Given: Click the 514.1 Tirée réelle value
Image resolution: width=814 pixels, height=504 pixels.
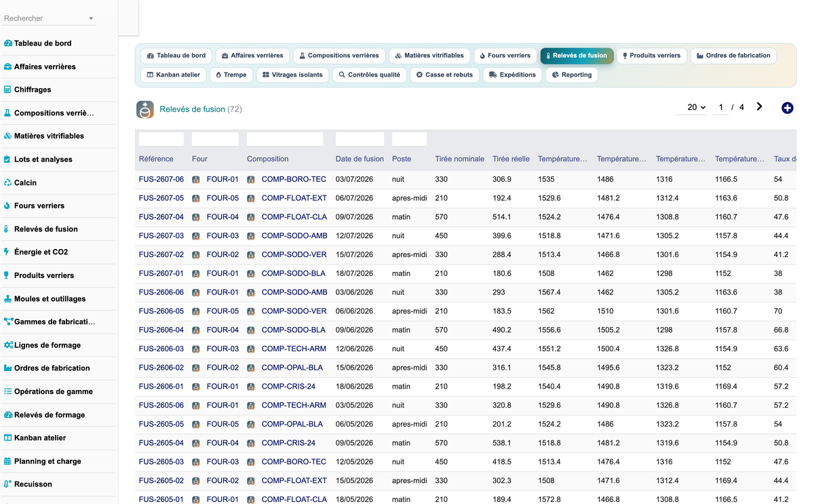Looking at the screenshot, I should 502,217.
